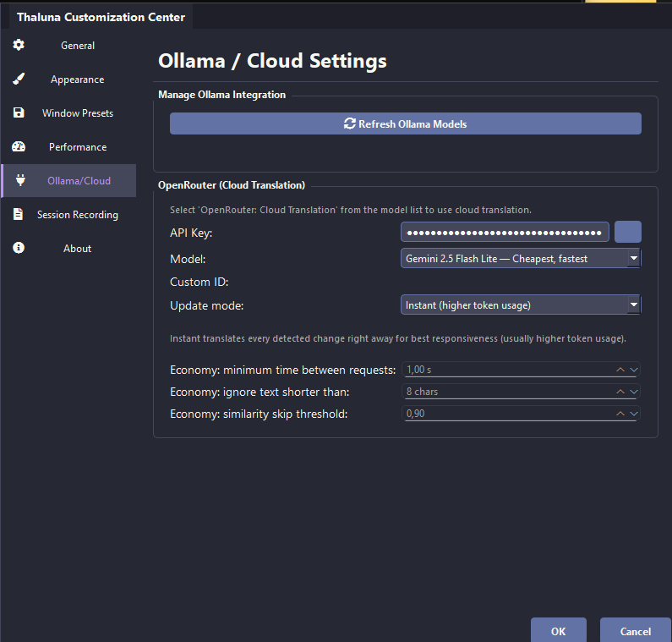Click the Economy: similarity skip threshold label
Viewport: 672px width, 642px height.
click(259, 414)
